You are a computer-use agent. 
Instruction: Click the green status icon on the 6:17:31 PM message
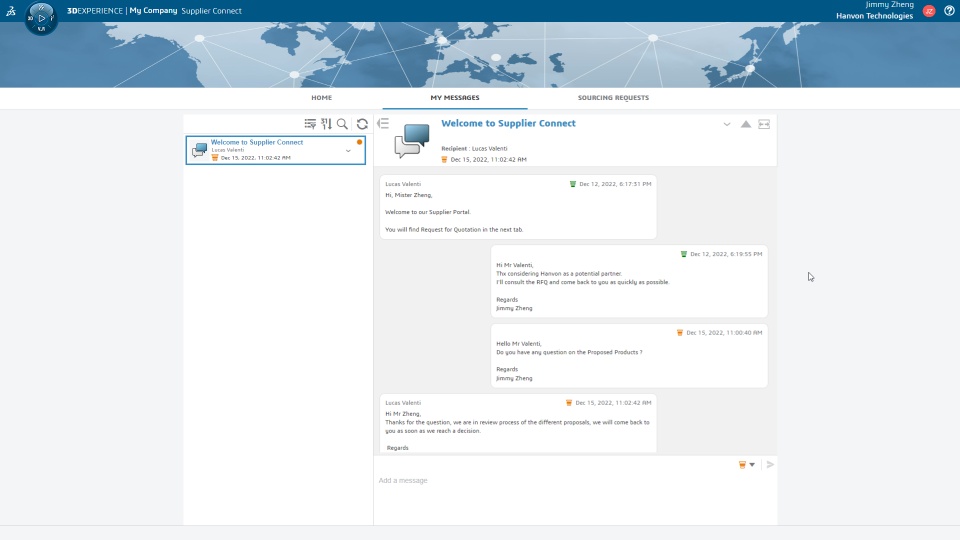point(573,184)
